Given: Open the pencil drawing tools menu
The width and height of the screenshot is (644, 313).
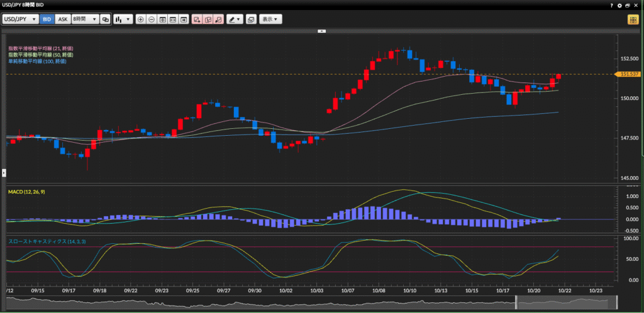Looking at the screenshot, I should click(235, 19).
